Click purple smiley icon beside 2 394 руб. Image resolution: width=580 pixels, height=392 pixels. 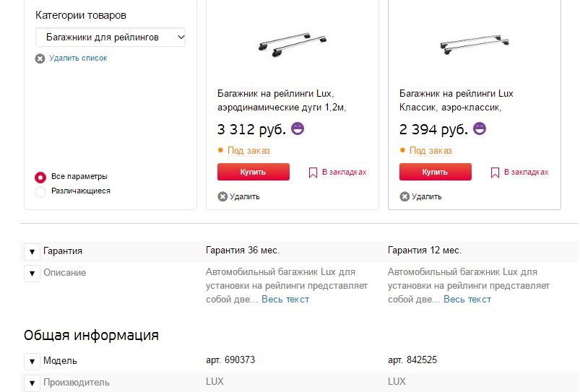pos(480,129)
